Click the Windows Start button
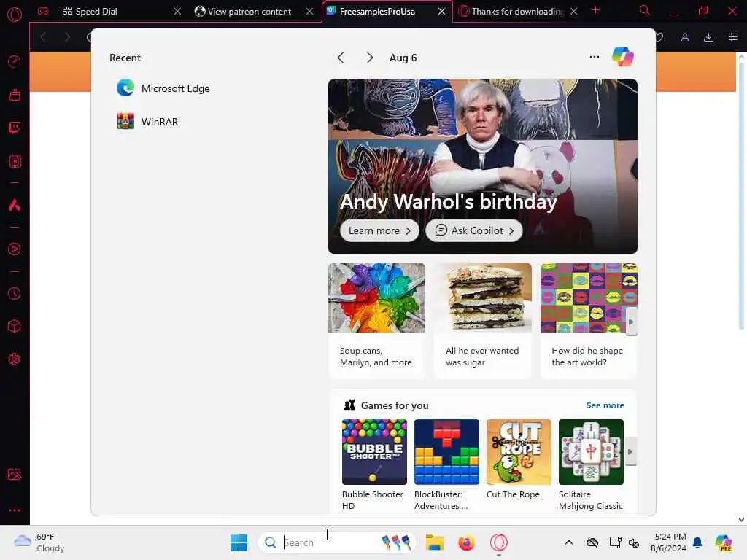The height and width of the screenshot is (560, 747). [239, 542]
